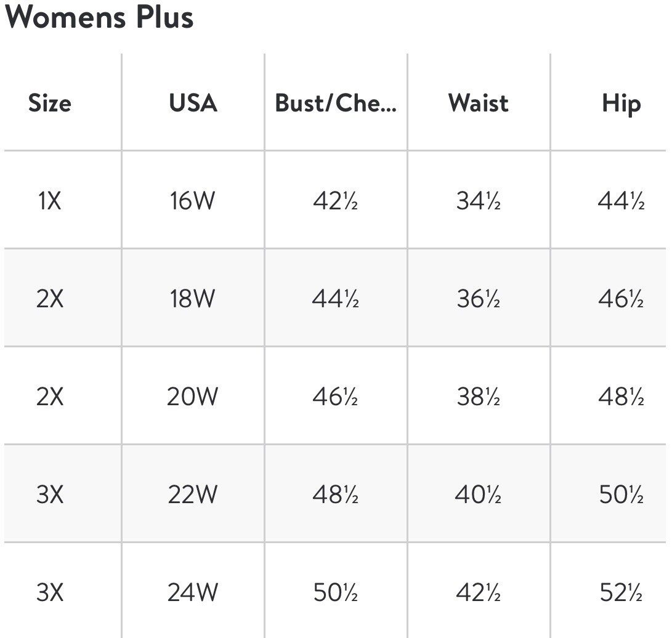Select the 20W USA size cell
Screen dimensions: 672x638
tap(192, 397)
